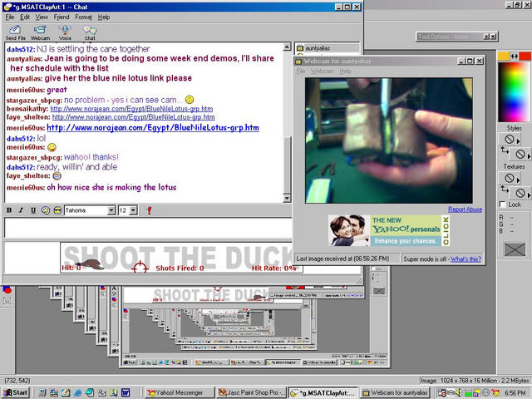Open Webcam menu in webcam window
Image resolution: width=532 pixels, height=399 pixels.
pyautogui.click(x=322, y=71)
